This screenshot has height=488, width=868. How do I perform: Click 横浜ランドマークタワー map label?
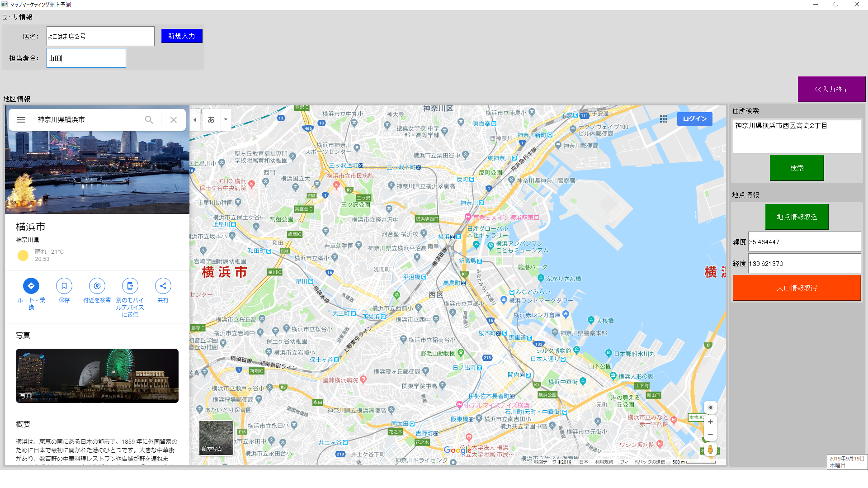(x=541, y=301)
